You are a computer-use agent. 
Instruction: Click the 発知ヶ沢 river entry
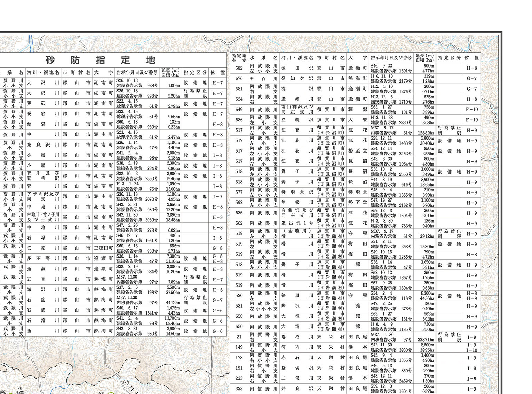(297, 79)
